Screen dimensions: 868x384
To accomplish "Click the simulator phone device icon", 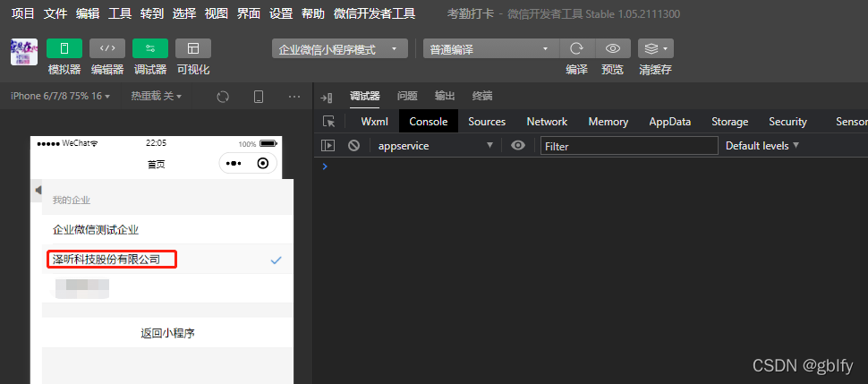I will pyautogui.click(x=259, y=97).
